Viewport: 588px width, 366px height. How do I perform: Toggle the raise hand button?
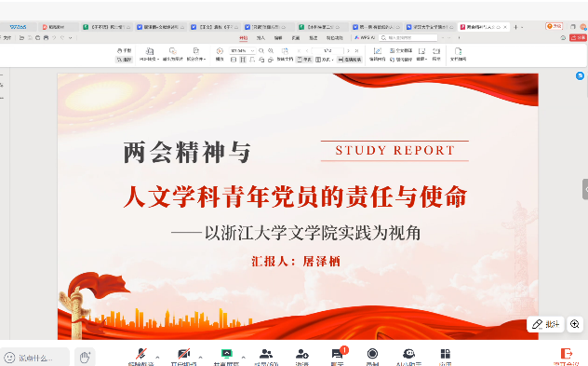85,357
